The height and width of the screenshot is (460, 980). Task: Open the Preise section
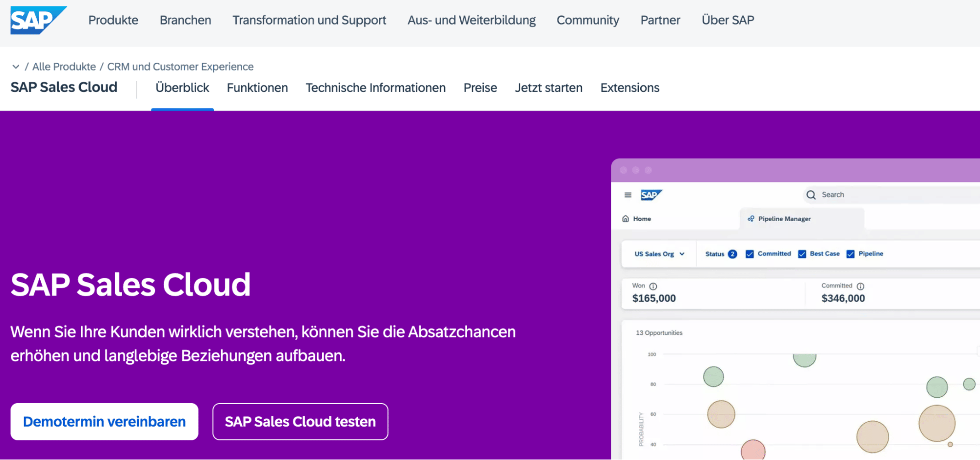pyautogui.click(x=480, y=87)
